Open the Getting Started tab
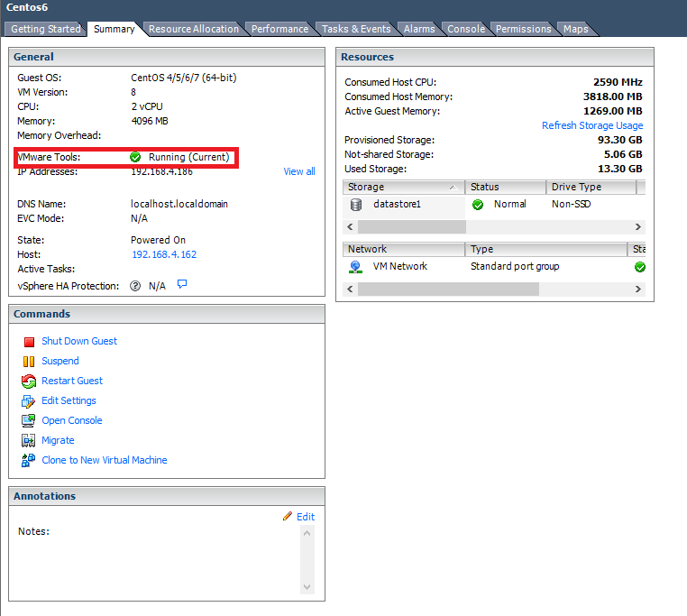 [46, 29]
